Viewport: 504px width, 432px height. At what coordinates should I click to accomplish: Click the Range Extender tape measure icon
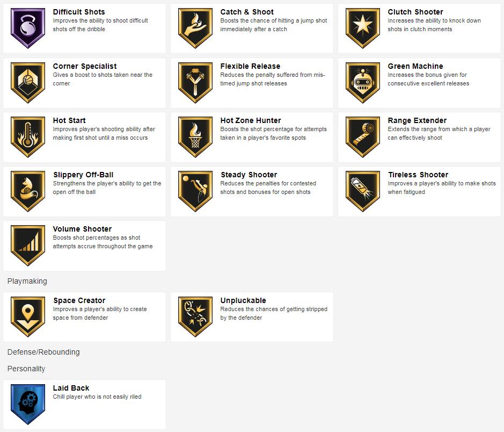(363, 137)
